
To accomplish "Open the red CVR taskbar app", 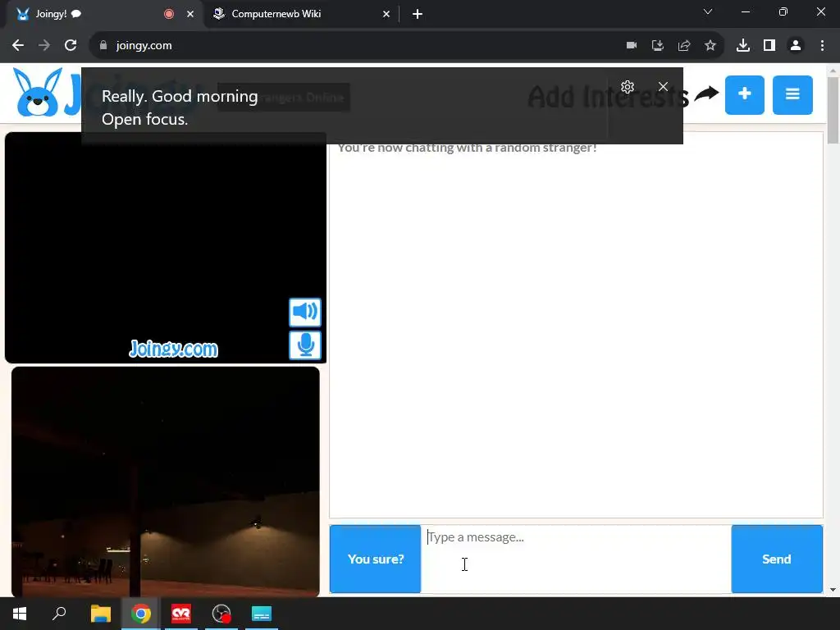I will tap(181, 614).
